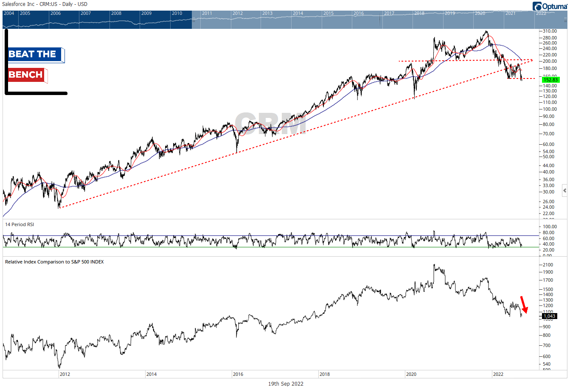Click Relative Index Comparison to S&P 500 label
570x392 pixels.
click(54, 262)
